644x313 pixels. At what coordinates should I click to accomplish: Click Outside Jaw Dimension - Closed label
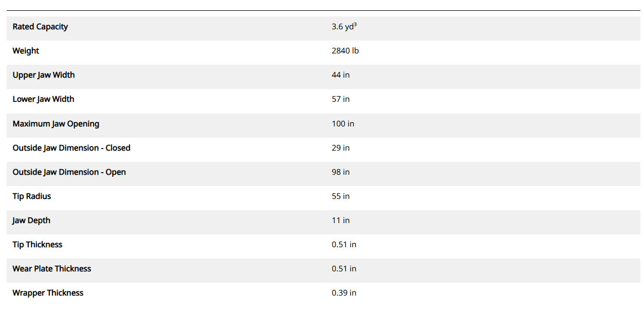coord(71,148)
